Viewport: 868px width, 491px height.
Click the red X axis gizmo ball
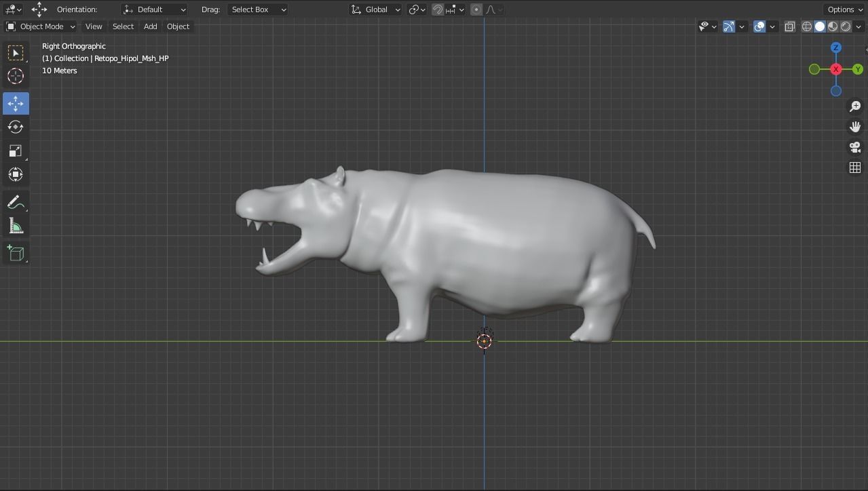click(x=836, y=69)
